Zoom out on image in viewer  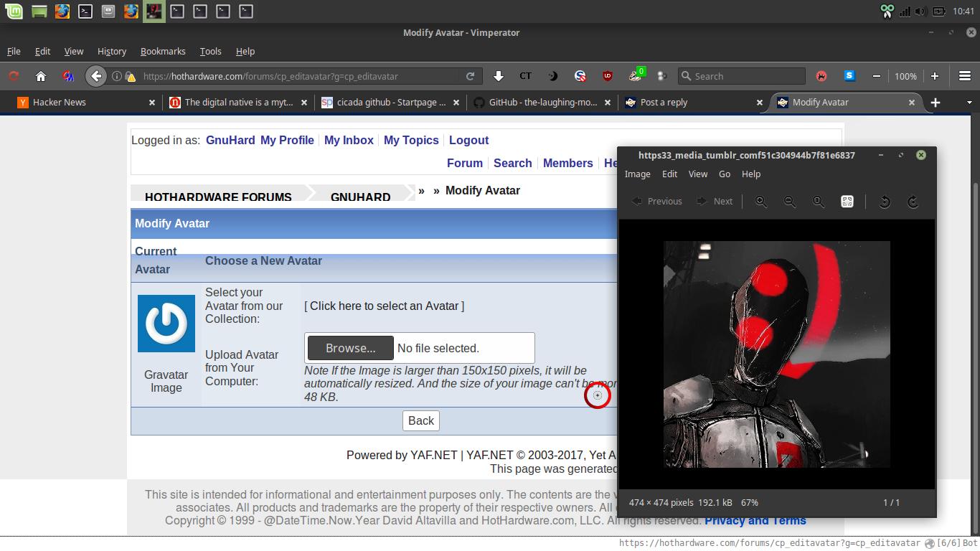pyautogui.click(x=790, y=202)
